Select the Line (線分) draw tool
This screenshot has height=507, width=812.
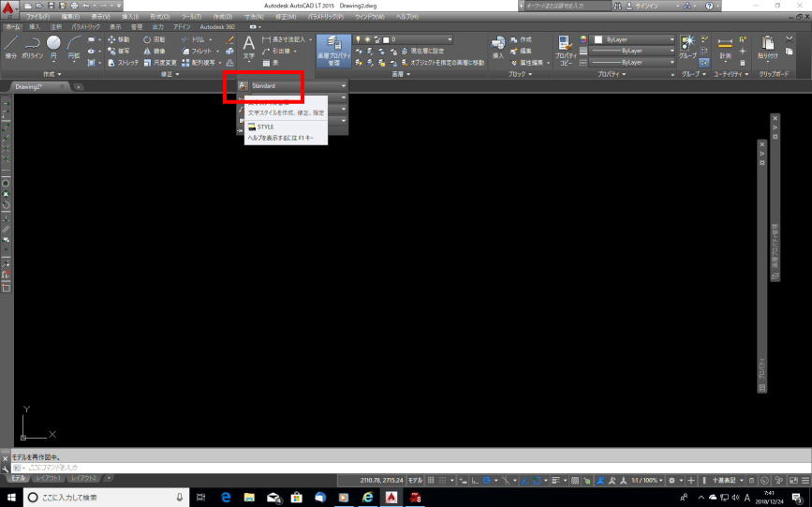coord(11,47)
